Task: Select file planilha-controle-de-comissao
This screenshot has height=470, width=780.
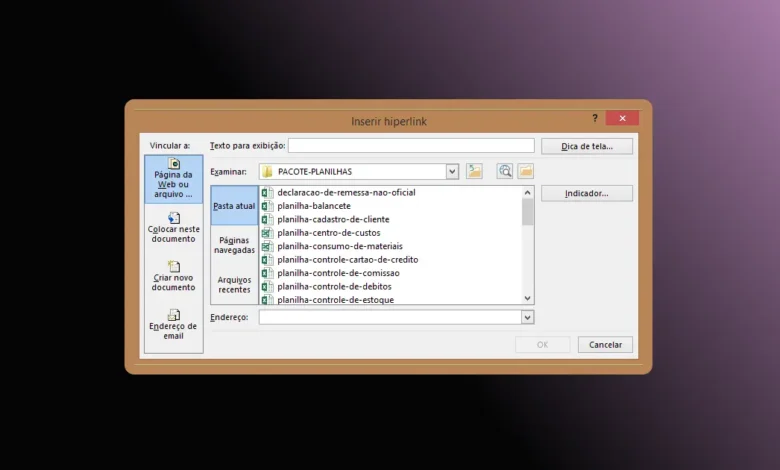Action: point(338,273)
